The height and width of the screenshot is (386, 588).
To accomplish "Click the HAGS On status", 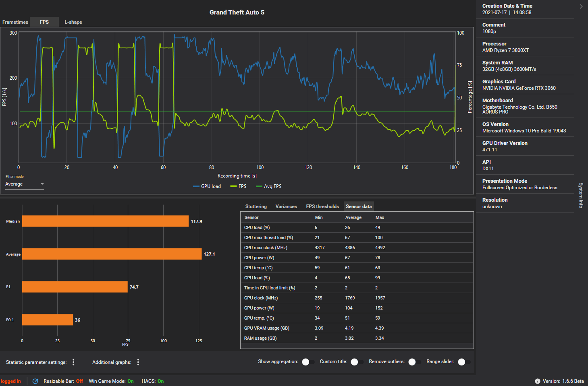I will coord(161,381).
